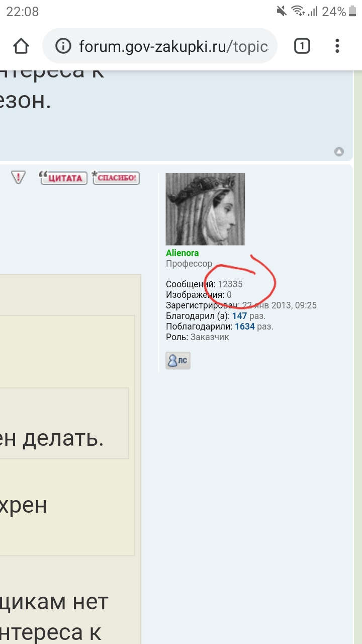Click the 1634 thanks-received count link
Screen dimensions: 362x644
(245, 327)
